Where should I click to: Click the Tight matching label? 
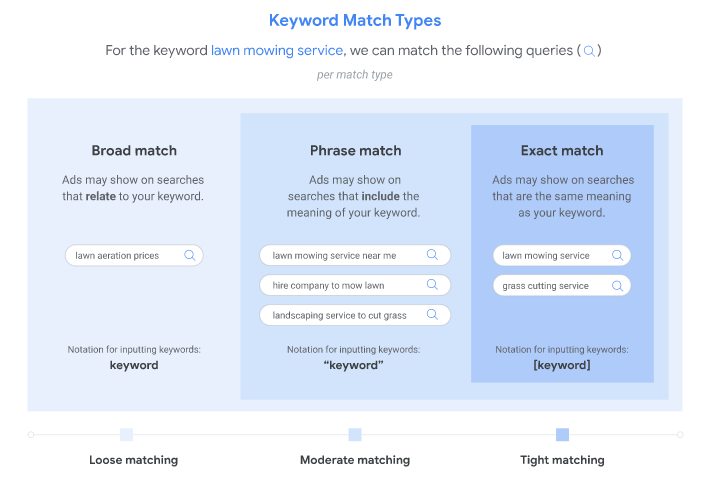pyautogui.click(x=562, y=460)
